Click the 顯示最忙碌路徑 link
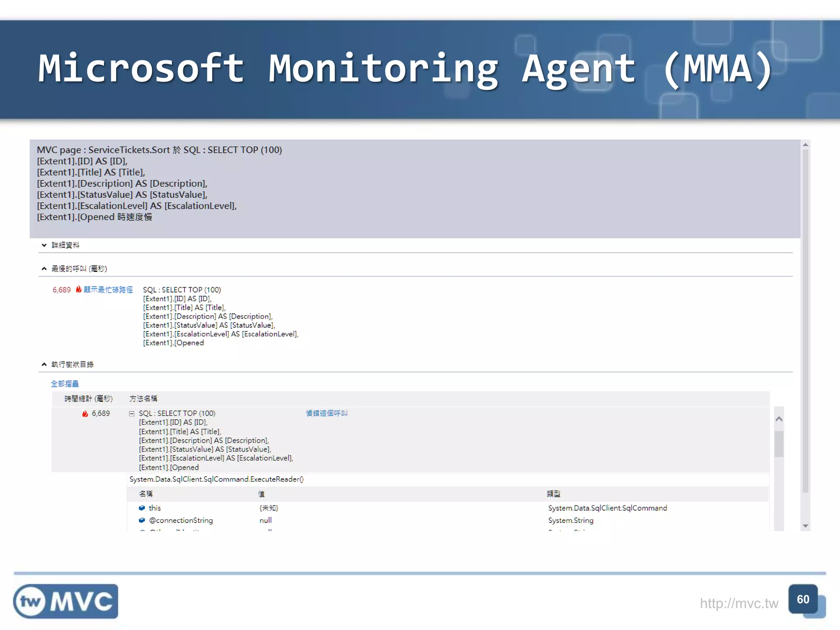Viewport: 840px width, 630px height. point(108,290)
